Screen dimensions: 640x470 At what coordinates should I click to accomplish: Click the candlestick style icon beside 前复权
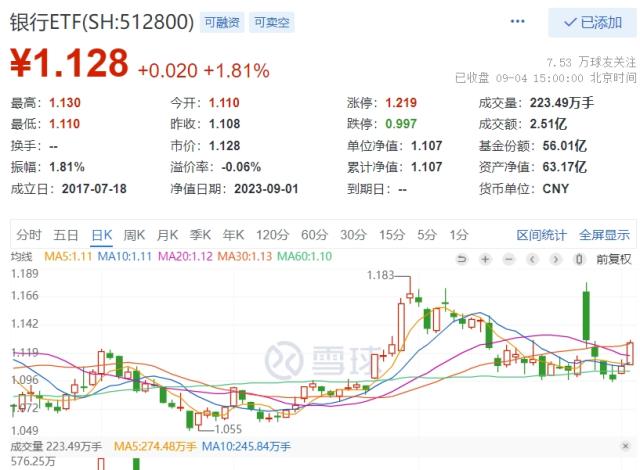(580, 259)
